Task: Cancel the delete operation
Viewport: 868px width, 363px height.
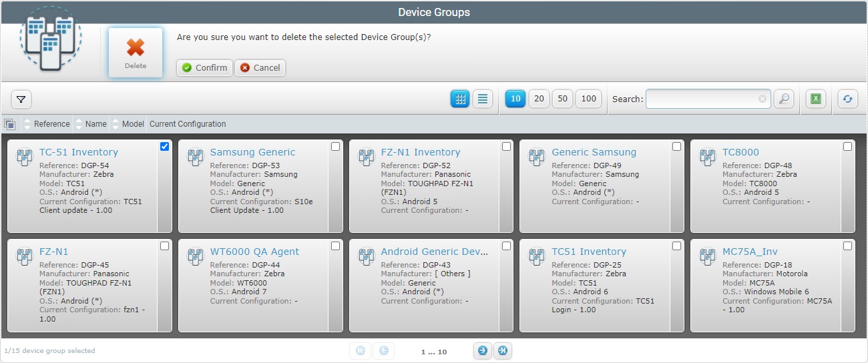Action: [x=260, y=67]
